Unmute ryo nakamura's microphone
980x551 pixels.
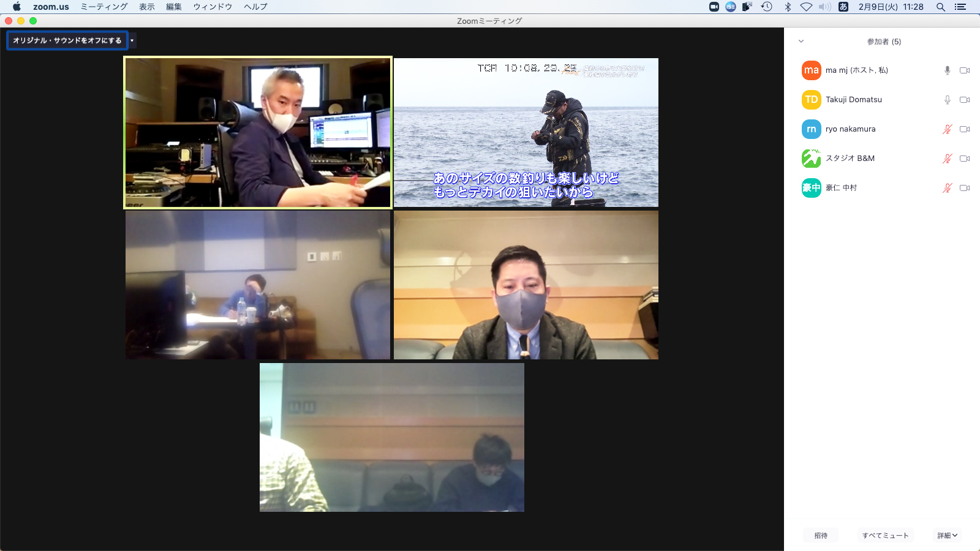pos(947,129)
